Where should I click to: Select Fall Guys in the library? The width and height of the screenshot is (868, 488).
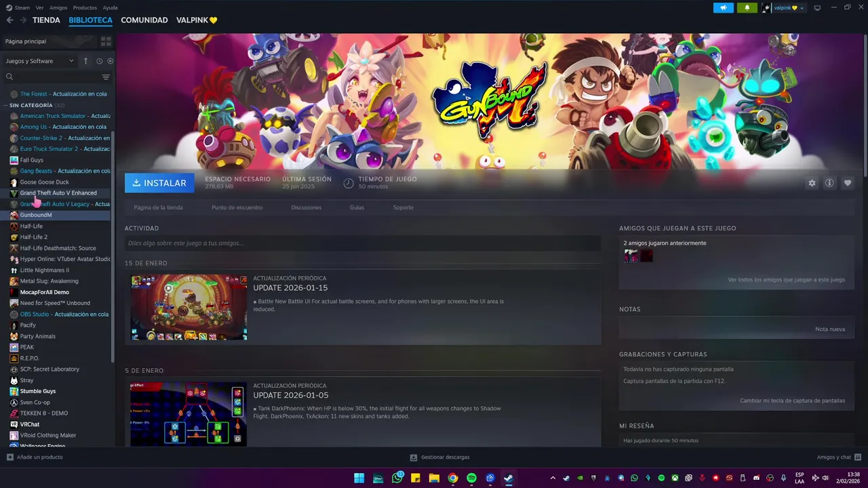tap(31, 160)
